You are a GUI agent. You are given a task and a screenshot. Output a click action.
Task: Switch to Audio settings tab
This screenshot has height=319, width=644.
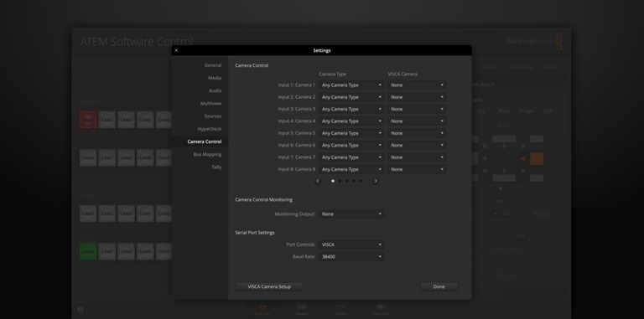click(215, 90)
